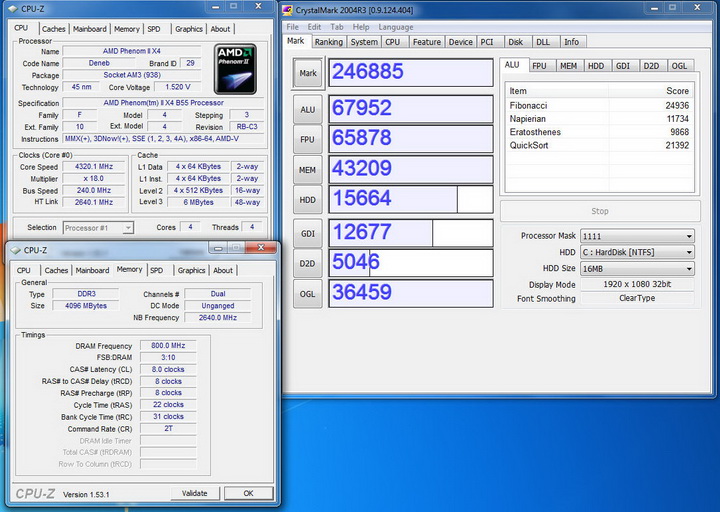Image resolution: width=720 pixels, height=512 pixels.
Task: Open the HDD drive dropdown
Action: (637, 252)
